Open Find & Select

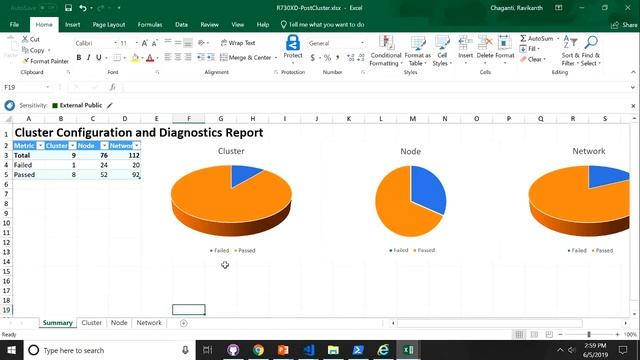591,51
